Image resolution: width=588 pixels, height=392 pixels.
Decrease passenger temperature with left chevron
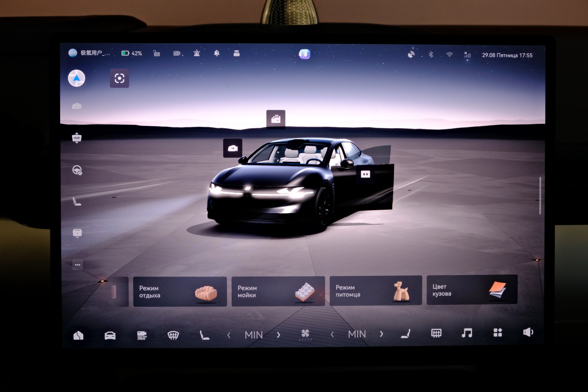point(332,334)
